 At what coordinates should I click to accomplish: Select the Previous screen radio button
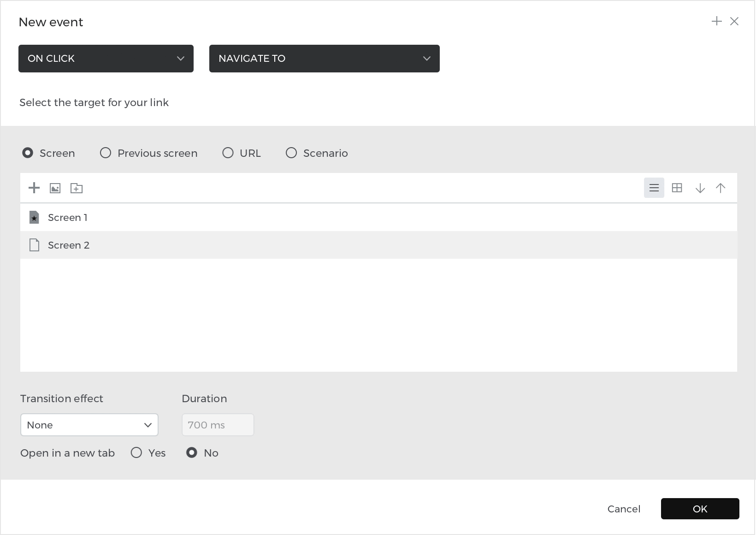[106, 153]
